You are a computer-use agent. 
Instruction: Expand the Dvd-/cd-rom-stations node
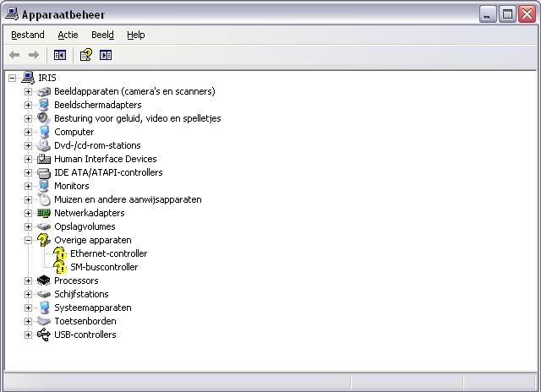point(28,145)
